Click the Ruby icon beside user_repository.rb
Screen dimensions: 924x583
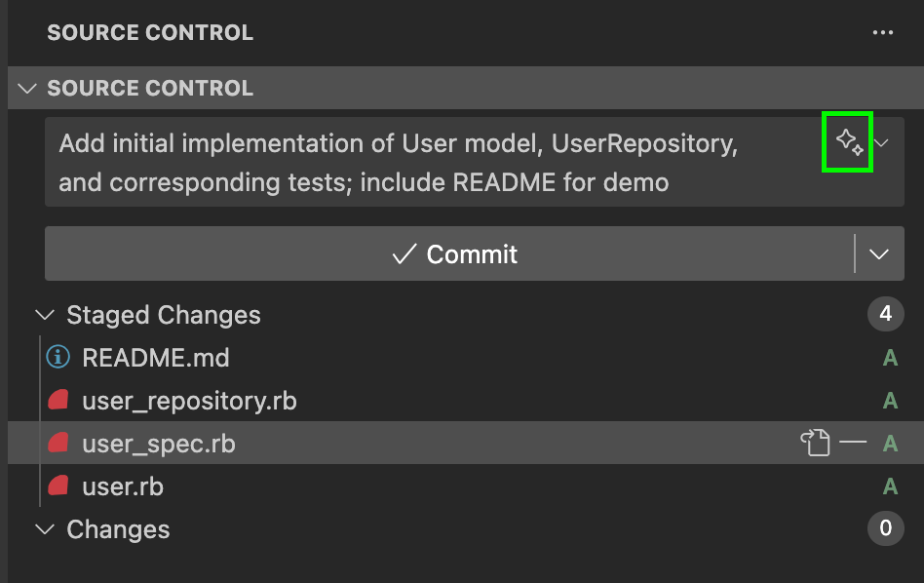click(58, 400)
